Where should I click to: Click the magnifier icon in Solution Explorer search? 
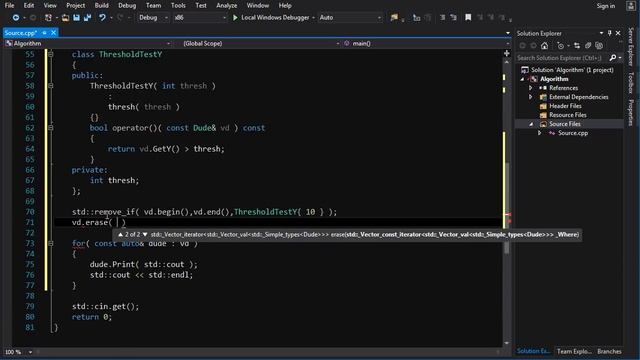click(613, 58)
